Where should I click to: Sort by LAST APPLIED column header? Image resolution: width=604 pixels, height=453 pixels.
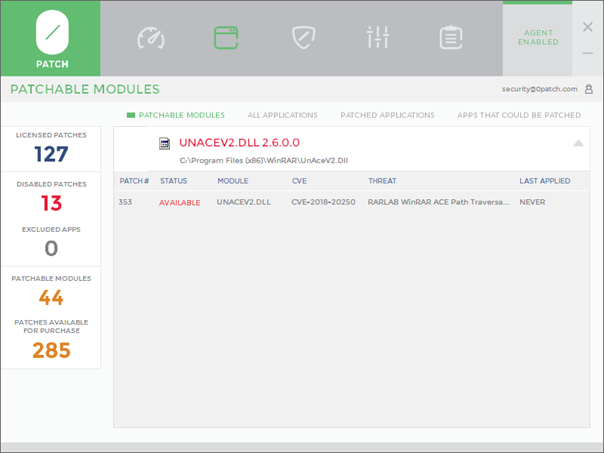[x=545, y=181]
